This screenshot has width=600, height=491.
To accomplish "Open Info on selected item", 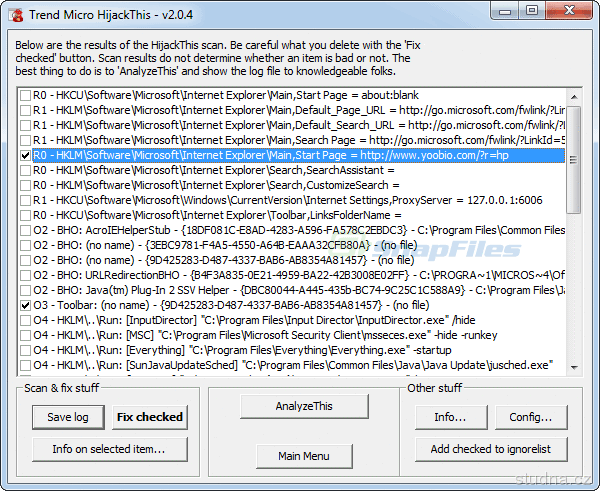I will tap(110, 449).
